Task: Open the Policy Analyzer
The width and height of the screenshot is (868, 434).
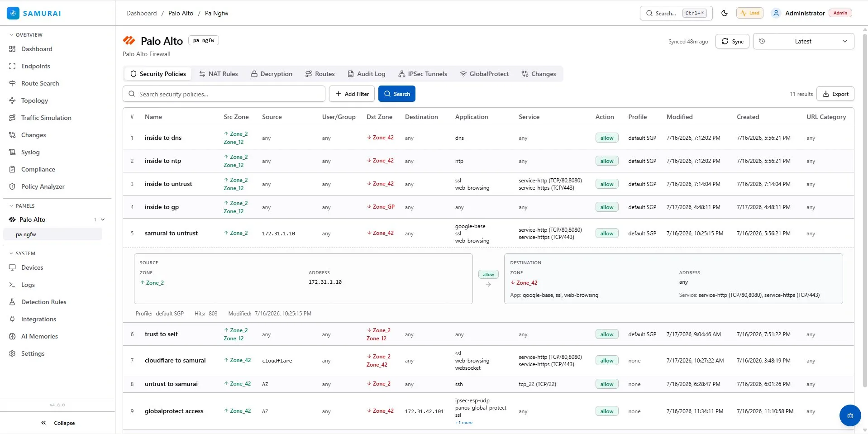Action: click(43, 186)
